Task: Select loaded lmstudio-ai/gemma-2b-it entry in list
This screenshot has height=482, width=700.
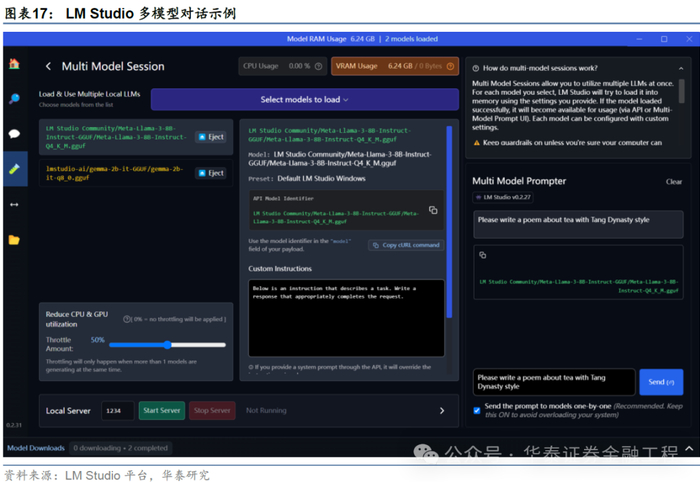Action: (136, 173)
